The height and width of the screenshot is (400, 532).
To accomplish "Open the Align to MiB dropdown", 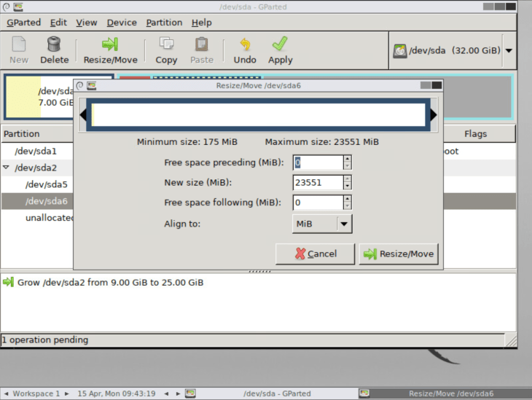I will pos(322,224).
